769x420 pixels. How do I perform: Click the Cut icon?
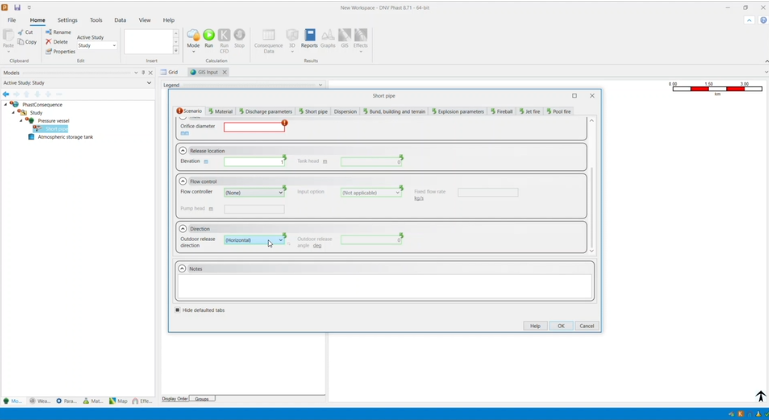(26, 32)
